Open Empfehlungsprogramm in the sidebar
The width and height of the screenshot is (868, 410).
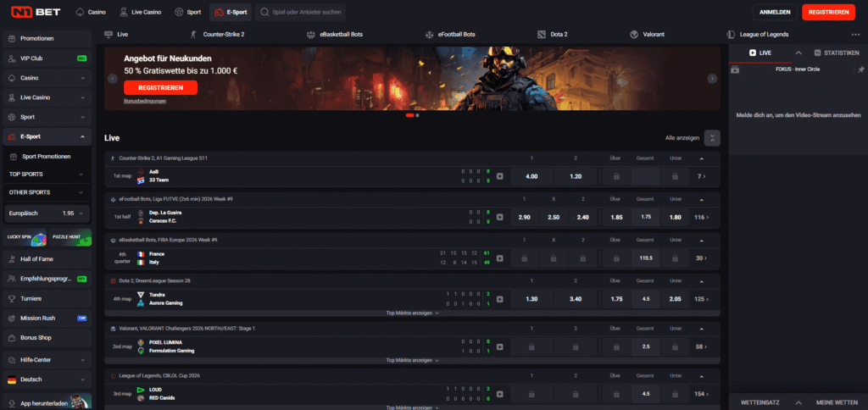47,279
